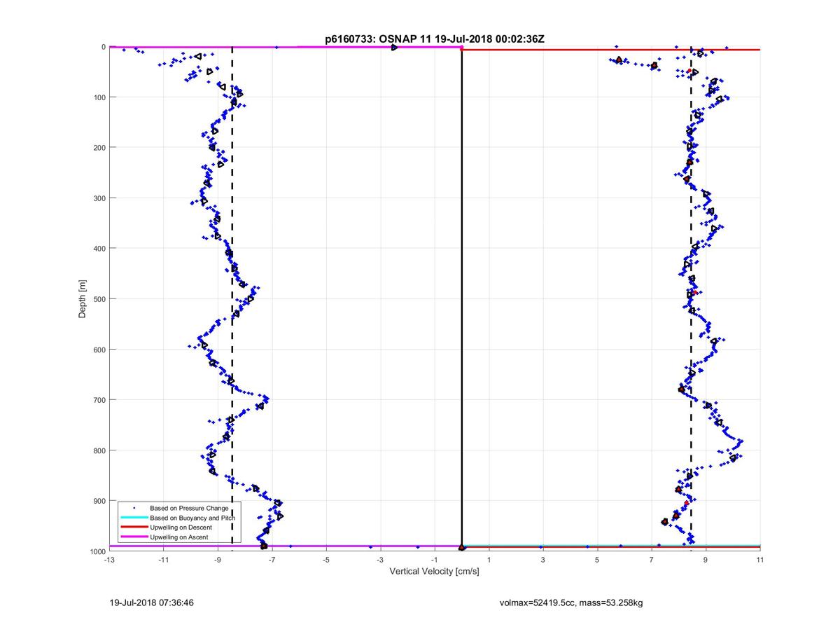840x620 pixels.
Task: Click legend entry 'Based on Buoyancy and Pitch'
Action: point(192,518)
